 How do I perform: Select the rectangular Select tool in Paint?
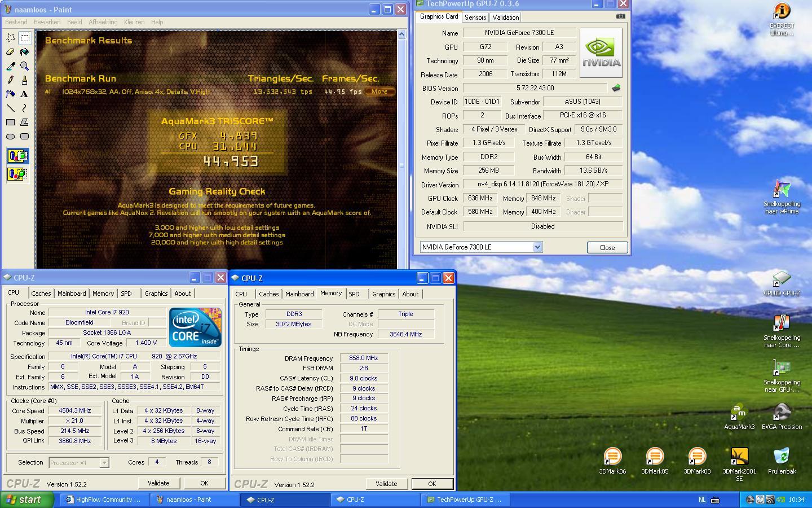pos(25,38)
